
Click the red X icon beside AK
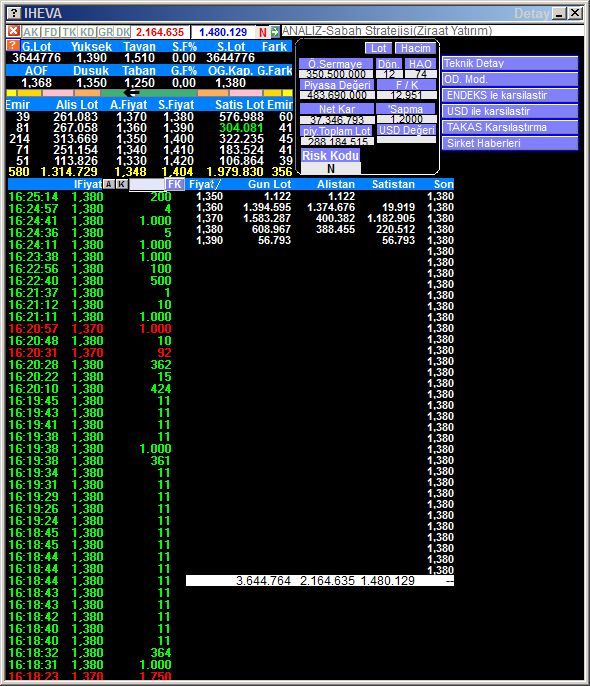(14, 31)
